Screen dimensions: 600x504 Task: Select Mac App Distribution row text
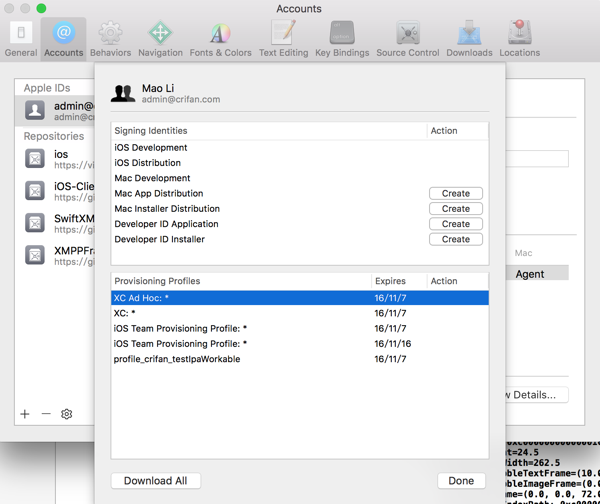tap(159, 194)
